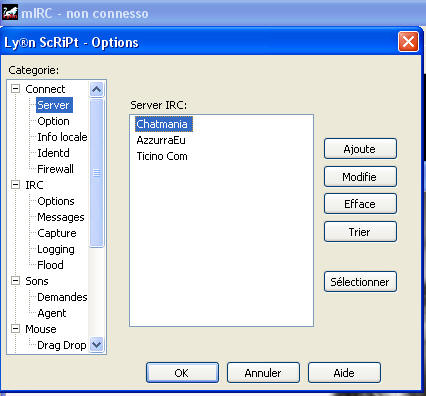426x396 pixels.
Task: Collapse the Sons tree category
Action: (x=15, y=281)
